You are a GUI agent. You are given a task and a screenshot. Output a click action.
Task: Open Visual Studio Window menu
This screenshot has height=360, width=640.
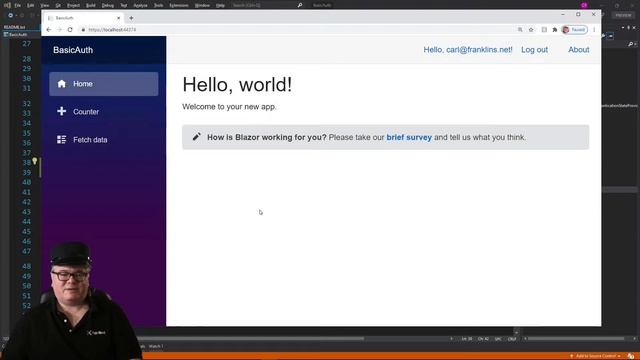click(x=202, y=5)
